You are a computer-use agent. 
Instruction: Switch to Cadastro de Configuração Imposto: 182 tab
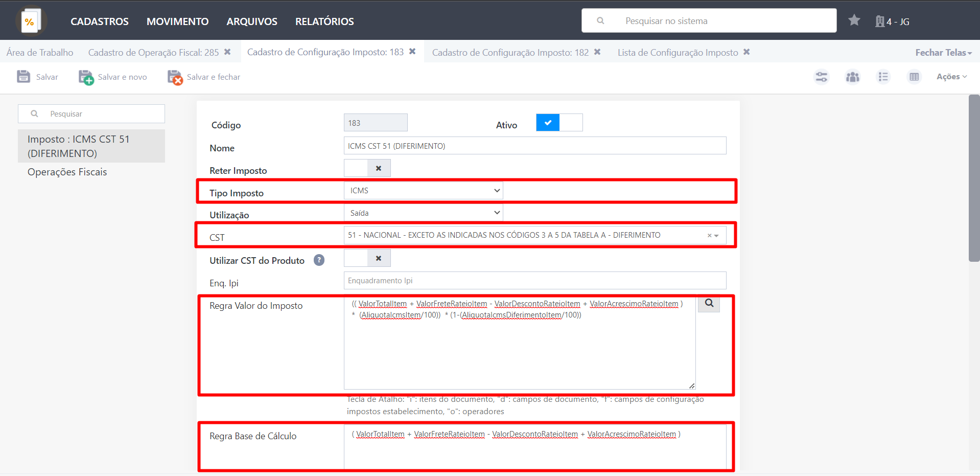point(510,53)
